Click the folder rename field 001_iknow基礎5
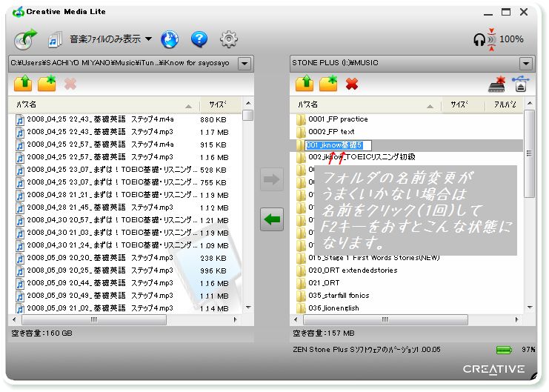Screen dimensions: 549x392 point(338,145)
